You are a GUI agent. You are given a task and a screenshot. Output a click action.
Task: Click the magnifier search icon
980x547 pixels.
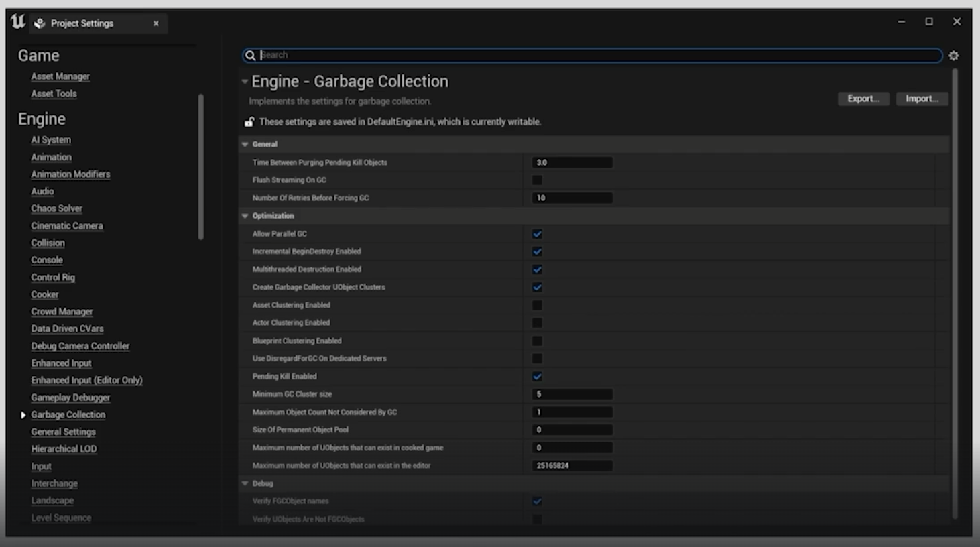tap(250, 56)
